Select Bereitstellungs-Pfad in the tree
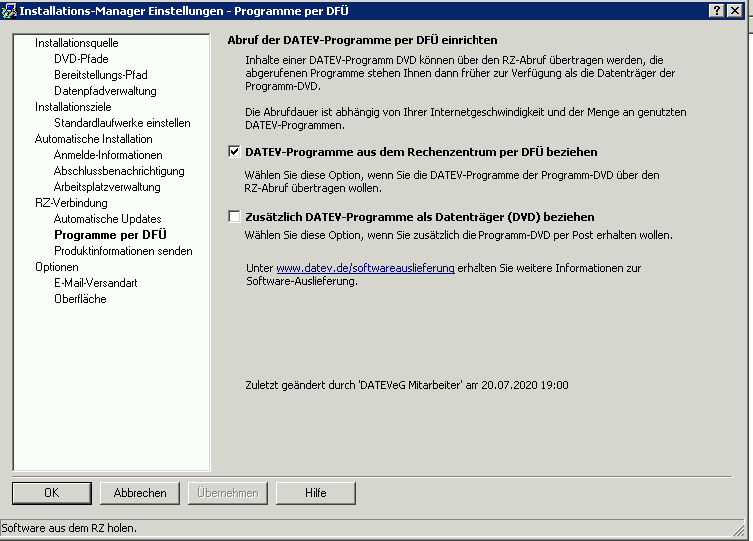The height and width of the screenshot is (541, 753). tap(100, 75)
